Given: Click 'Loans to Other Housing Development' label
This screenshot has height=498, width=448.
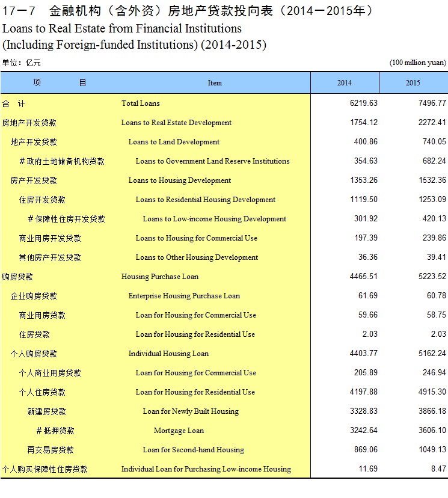Looking at the screenshot, I should (197, 257).
